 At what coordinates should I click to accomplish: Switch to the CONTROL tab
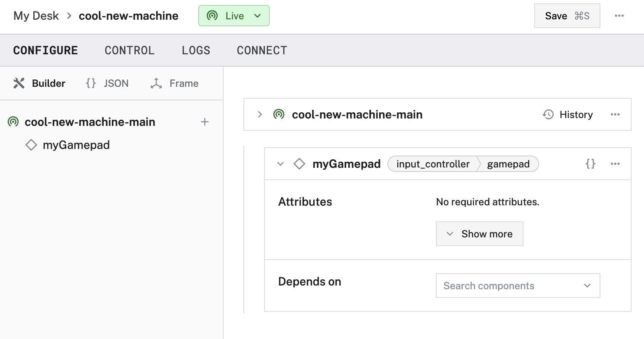[130, 50]
